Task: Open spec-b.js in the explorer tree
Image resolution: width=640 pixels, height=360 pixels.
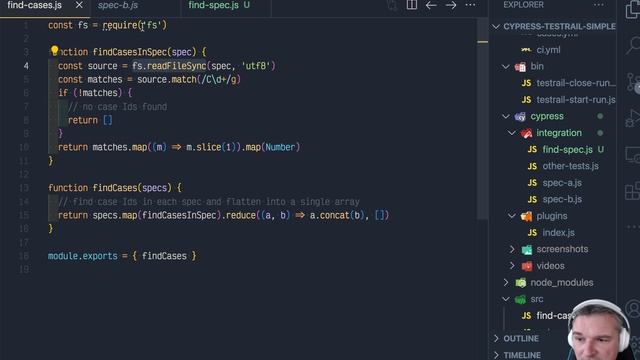Action: point(562,200)
